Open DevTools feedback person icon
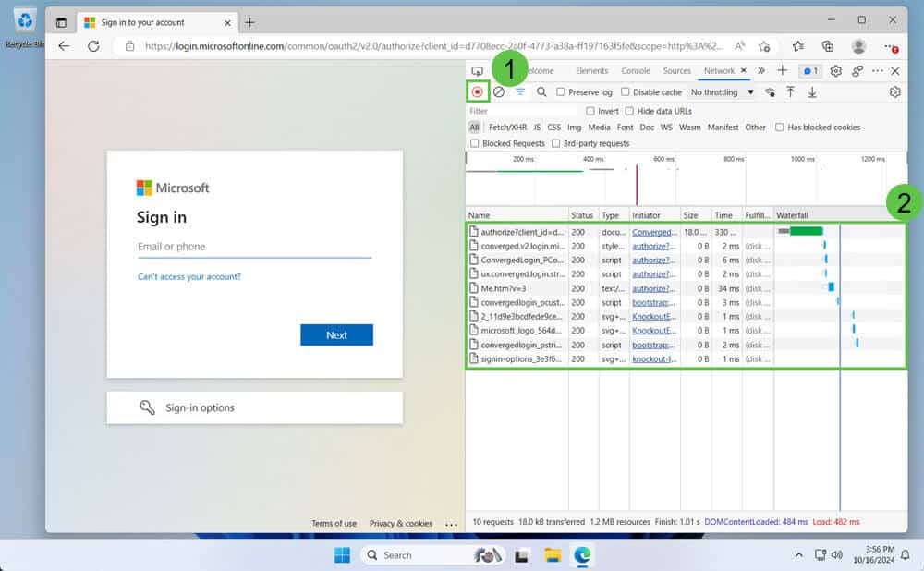Viewport: 924px width, 571px height. [857, 71]
